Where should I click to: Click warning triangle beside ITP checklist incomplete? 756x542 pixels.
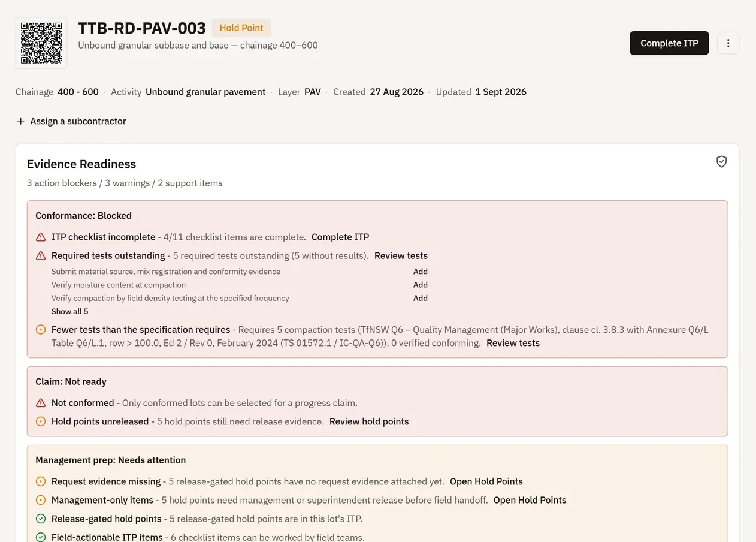[x=41, y=237]
